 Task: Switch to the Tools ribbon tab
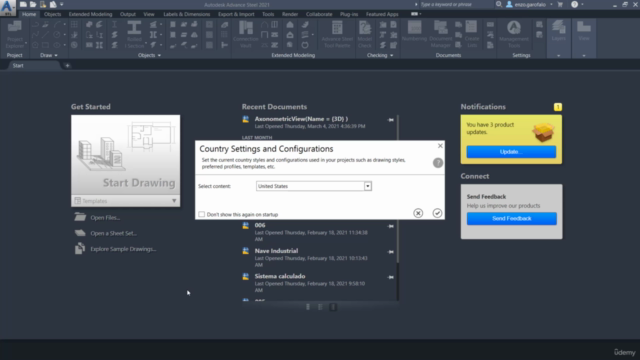point(268,14)
